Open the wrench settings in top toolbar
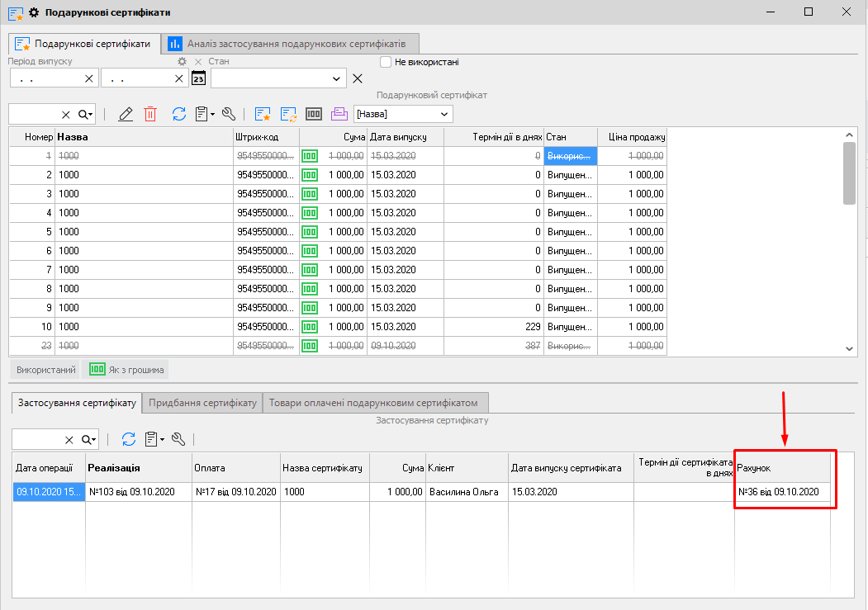 [x=230, y=114]
